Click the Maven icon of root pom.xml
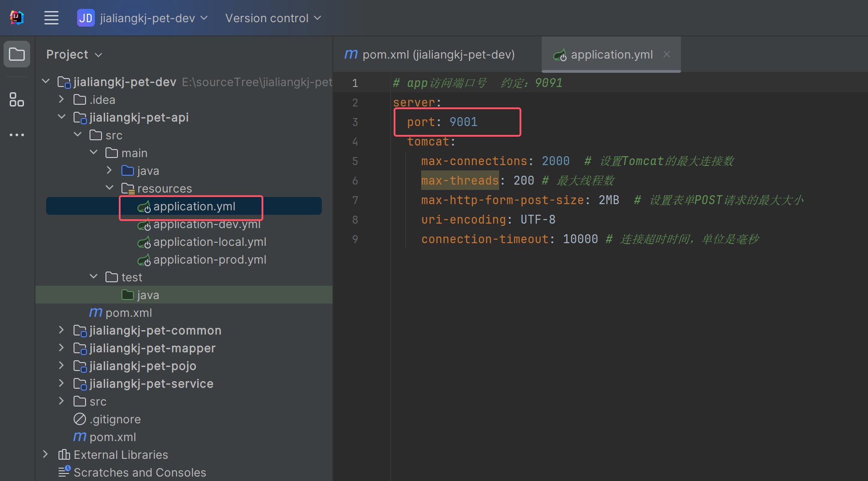 (80, 437)
